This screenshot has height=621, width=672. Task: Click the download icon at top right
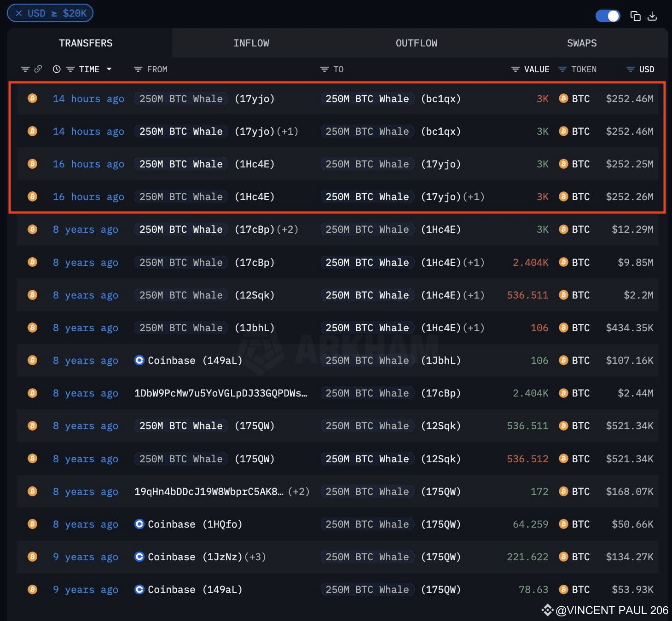pyautogui.click(x=652, y=16)
